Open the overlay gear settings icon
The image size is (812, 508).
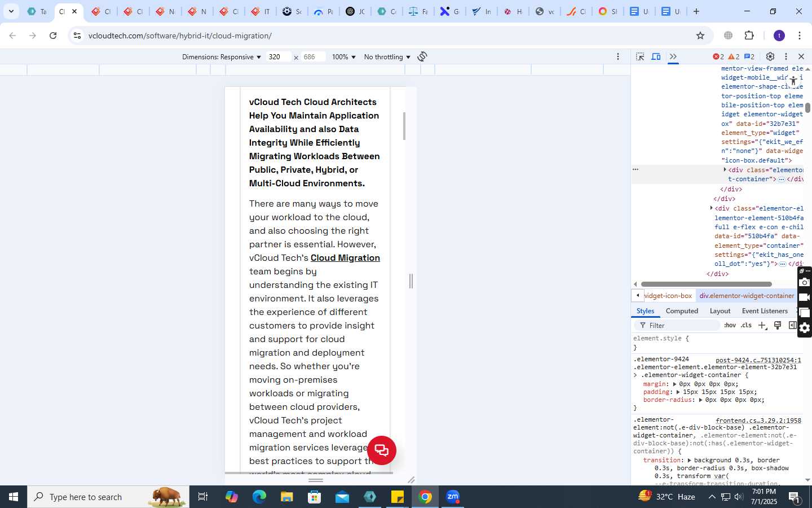pyautogui.click(x=805, y=328)
